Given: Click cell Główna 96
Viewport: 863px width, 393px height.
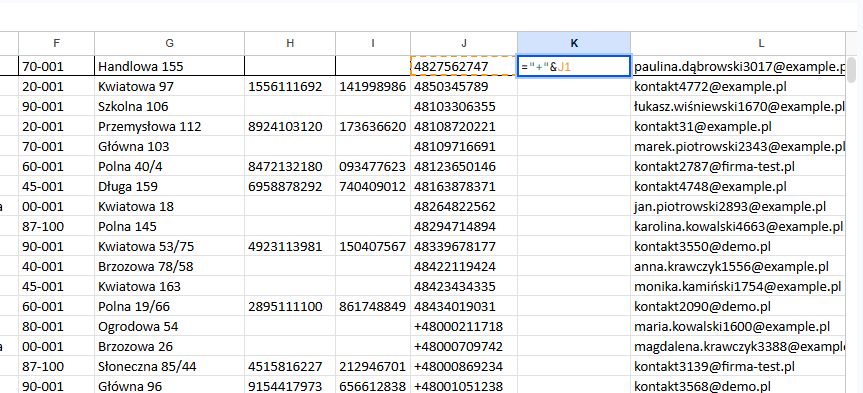Looking at the screenshot, I should (170, 386).
